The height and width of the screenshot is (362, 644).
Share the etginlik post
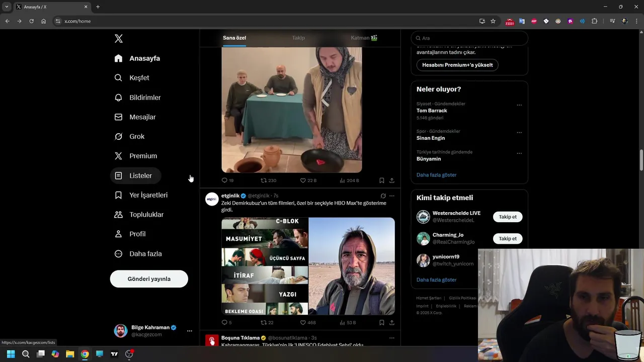(x=392, y=323)
